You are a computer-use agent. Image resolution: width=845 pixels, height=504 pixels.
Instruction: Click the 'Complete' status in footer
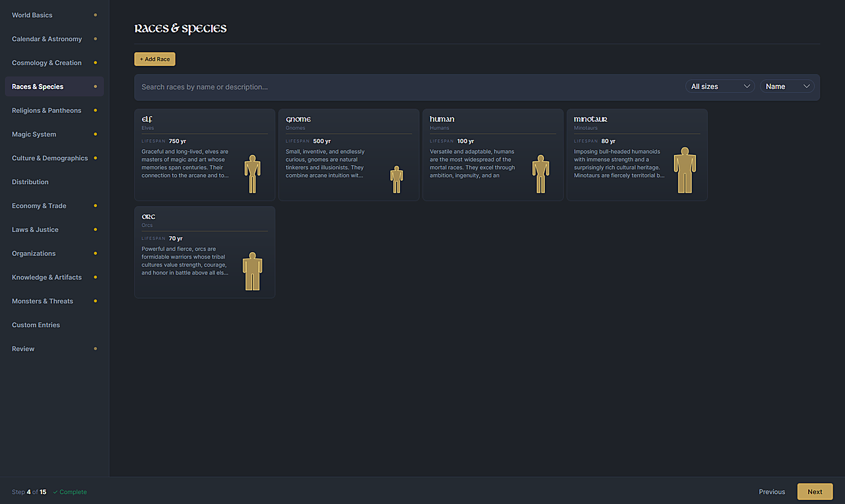[70, 492]
